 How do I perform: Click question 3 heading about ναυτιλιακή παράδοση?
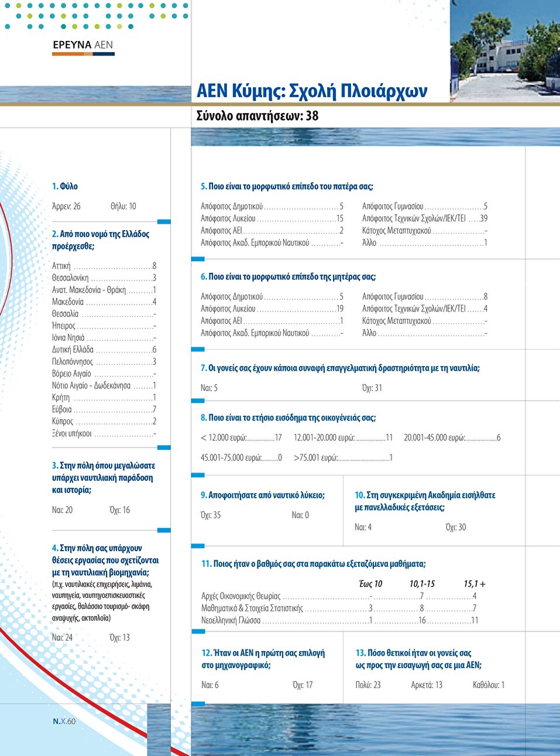point(104,478)
